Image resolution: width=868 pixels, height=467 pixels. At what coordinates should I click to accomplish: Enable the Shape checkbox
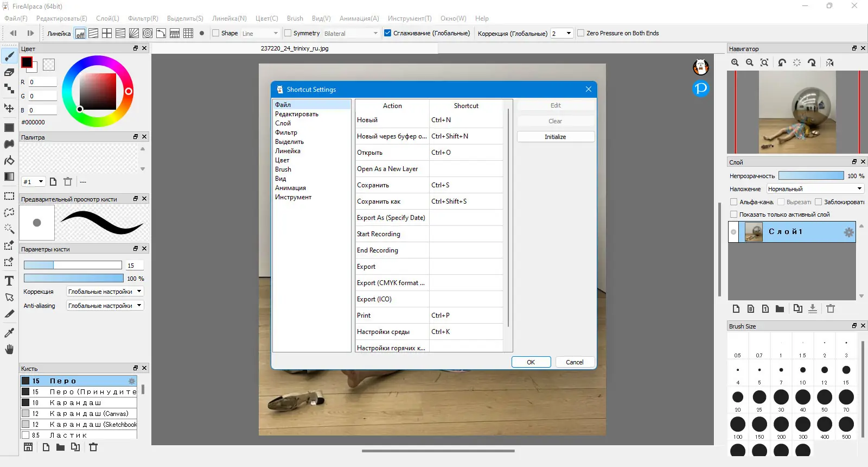click(215, 33)
